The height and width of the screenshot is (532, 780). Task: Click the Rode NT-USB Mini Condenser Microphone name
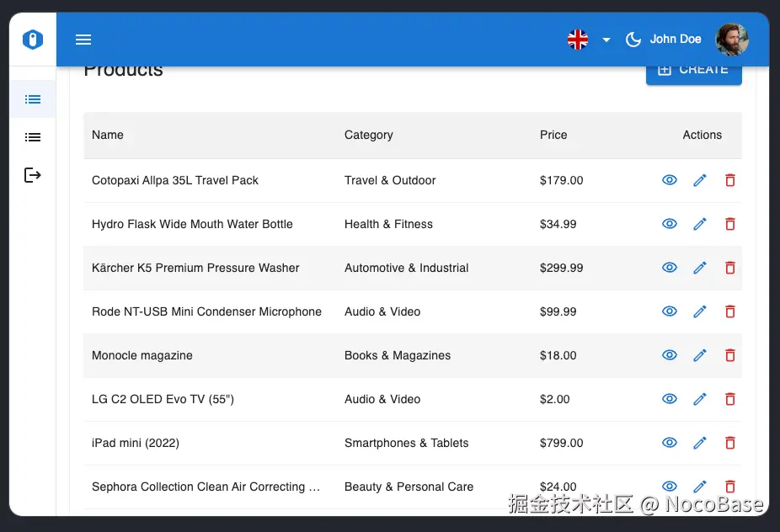pos(206,311)
